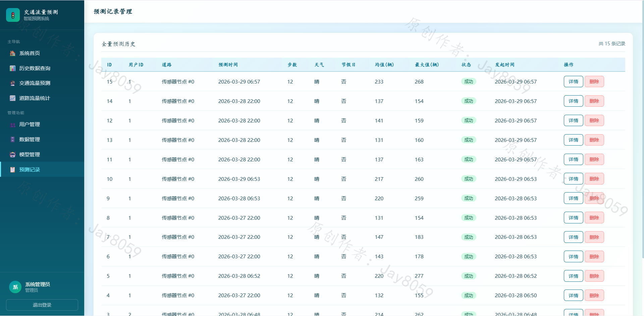
Task: Remove record ID 12 via 删除
Action: click(x=594, y=120)
